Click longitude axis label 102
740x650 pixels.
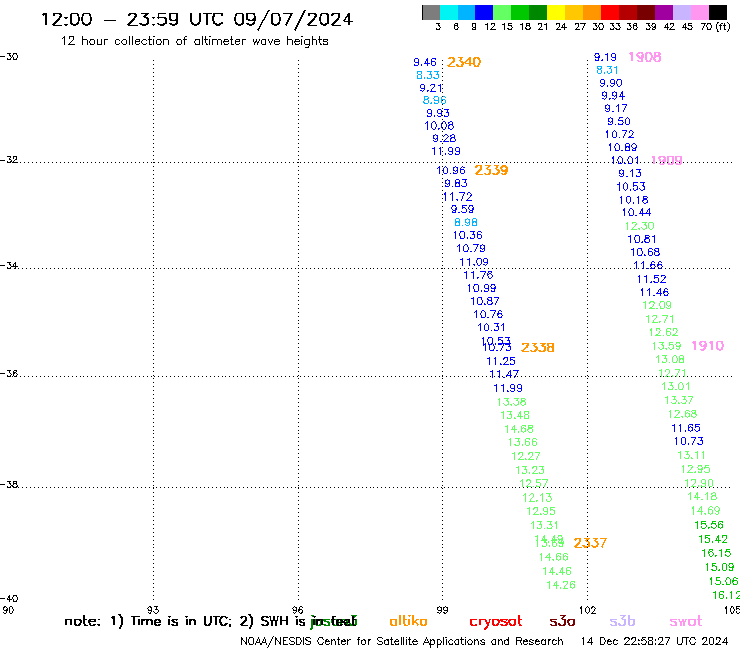click(x=587, y=610)
